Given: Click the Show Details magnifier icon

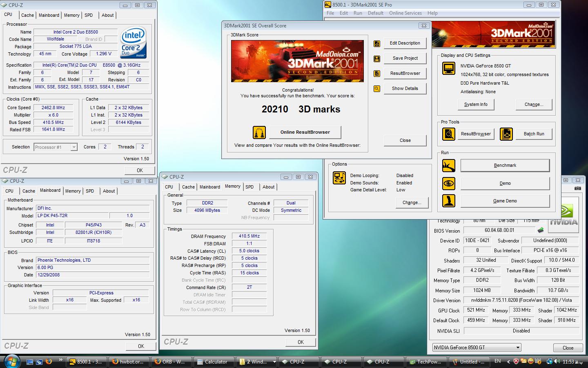Looking at the screenshot, I should (377, 89).
